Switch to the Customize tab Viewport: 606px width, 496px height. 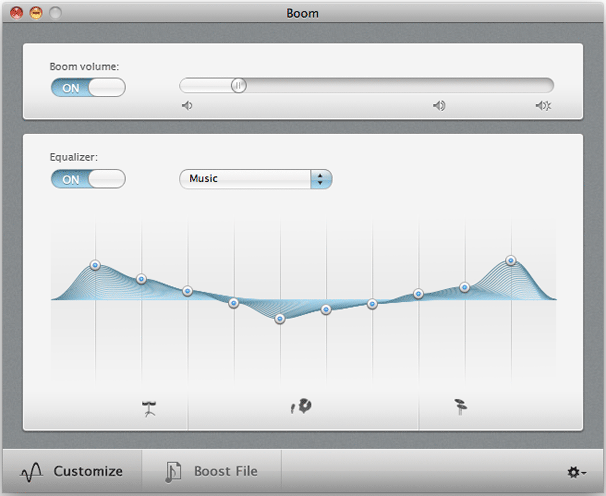point(72,471)
